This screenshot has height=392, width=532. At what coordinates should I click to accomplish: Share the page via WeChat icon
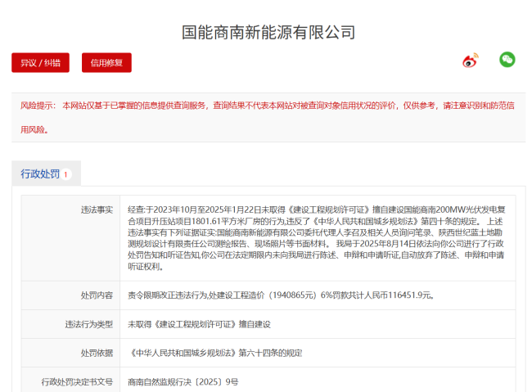(507, 60)
